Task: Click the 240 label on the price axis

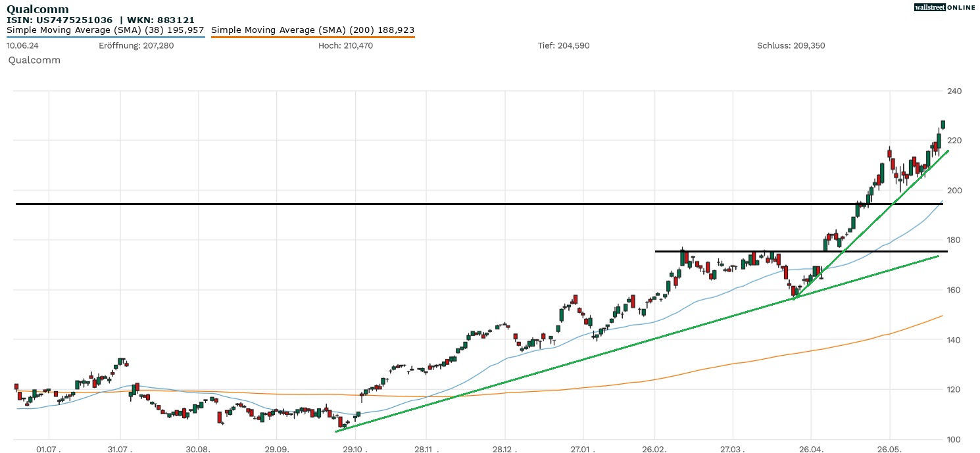Action: (x=954, y=91)
